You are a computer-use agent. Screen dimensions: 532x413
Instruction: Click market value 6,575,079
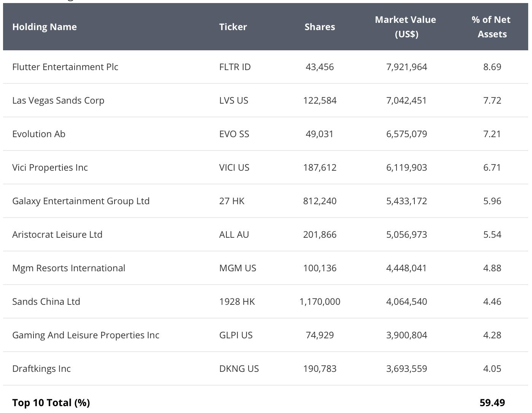(406, 134)
